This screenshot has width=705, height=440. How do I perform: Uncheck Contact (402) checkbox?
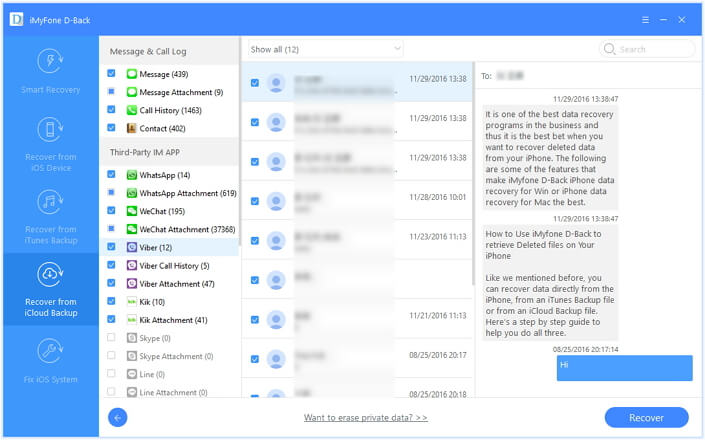tap(111, 128)
